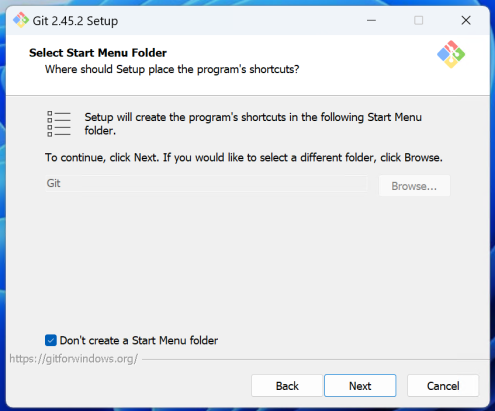Click the Git logo in the title bar

[x=21, y=20]
